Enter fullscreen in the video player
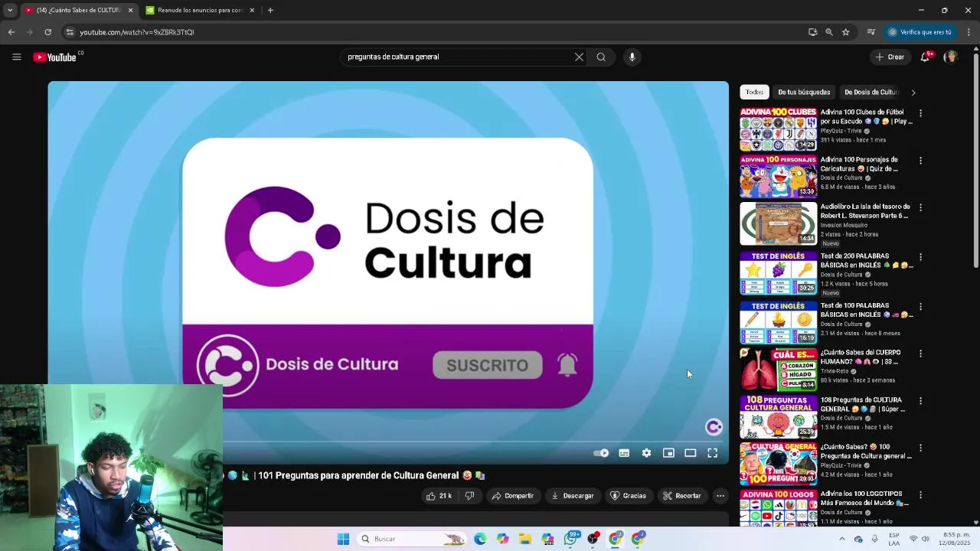This screenshot has height=551, width=980. tap(712, 453)
